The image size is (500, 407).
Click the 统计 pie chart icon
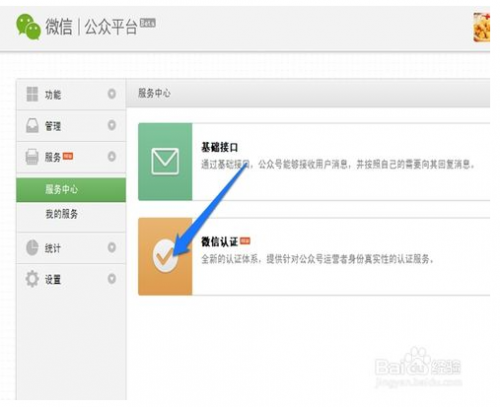coord(32,248)
